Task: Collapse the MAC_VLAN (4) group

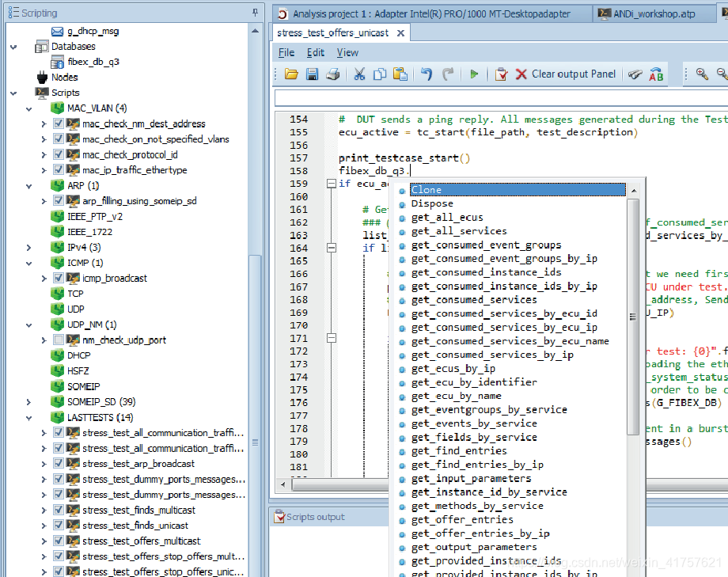Action: click(28, 108)
